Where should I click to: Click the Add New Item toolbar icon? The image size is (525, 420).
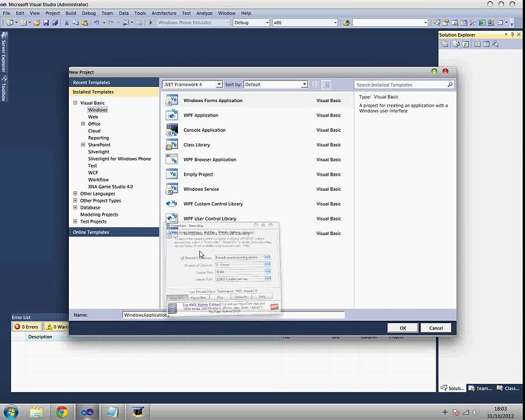point(23,23)
